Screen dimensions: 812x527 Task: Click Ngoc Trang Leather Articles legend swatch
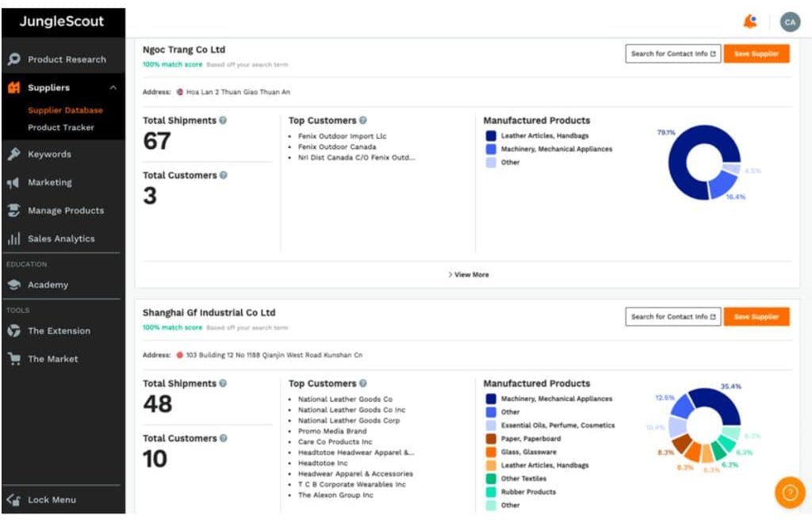point(491,136)
